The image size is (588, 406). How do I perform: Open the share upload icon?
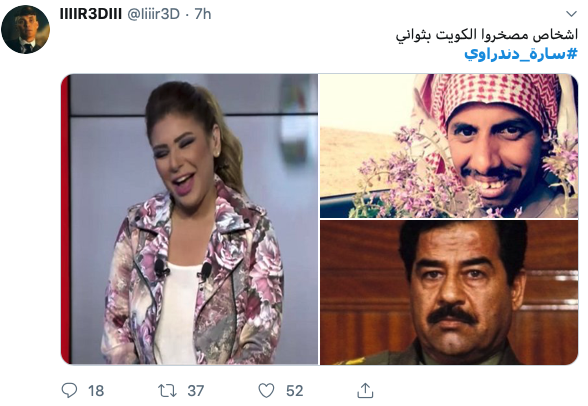pos(365,390)
